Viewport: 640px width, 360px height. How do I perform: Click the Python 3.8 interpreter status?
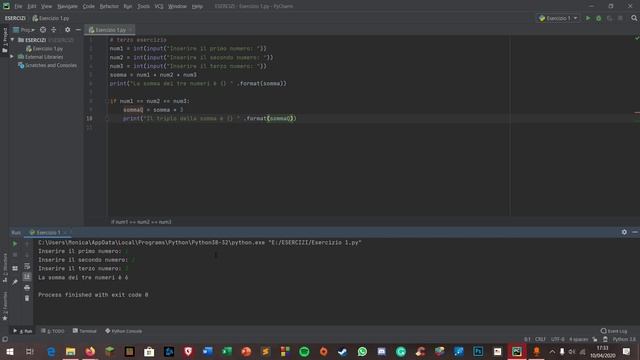pos(624,340)
